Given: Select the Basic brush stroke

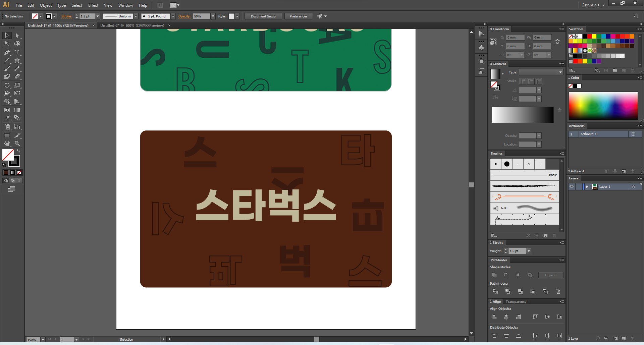Looking at the screenshot, I should tap(525, 175).
